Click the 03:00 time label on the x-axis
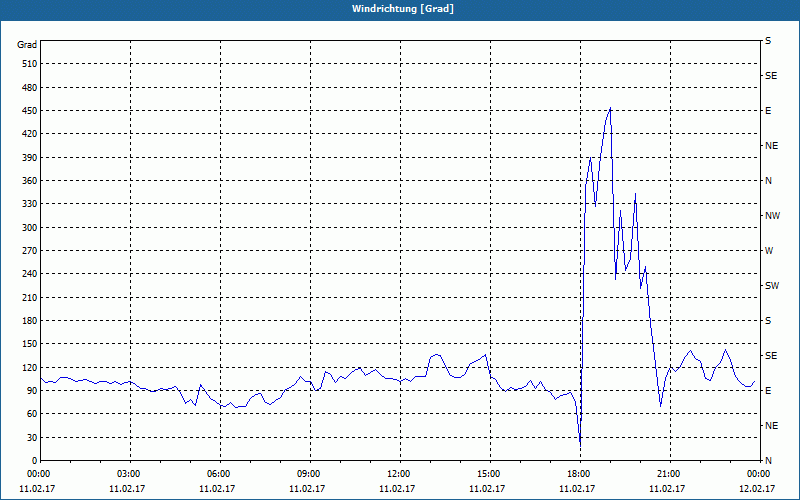 coord(130,474)
